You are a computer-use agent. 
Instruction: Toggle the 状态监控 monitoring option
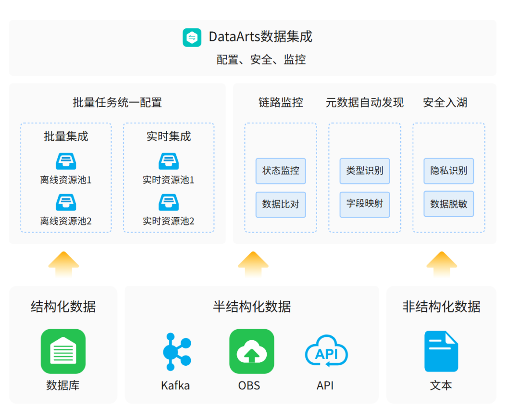click(x=281, y=171)
